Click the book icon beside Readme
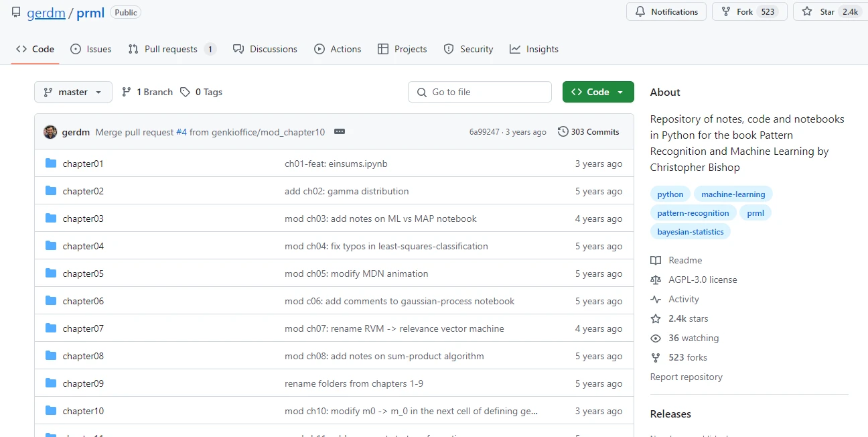Image resolution: width=868 pixels, height=437 pixels. pyautogui.click(x=656, y=260)
